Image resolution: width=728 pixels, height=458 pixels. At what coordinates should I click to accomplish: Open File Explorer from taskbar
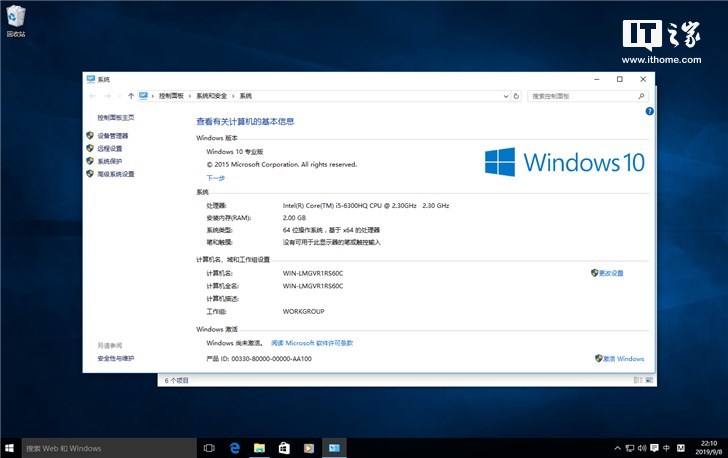(x=259, y=448)
